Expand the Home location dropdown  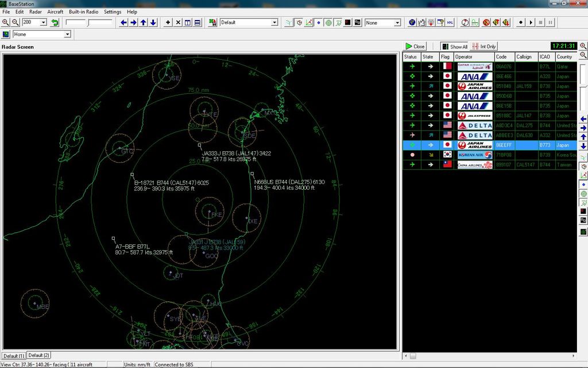(41, 34)
